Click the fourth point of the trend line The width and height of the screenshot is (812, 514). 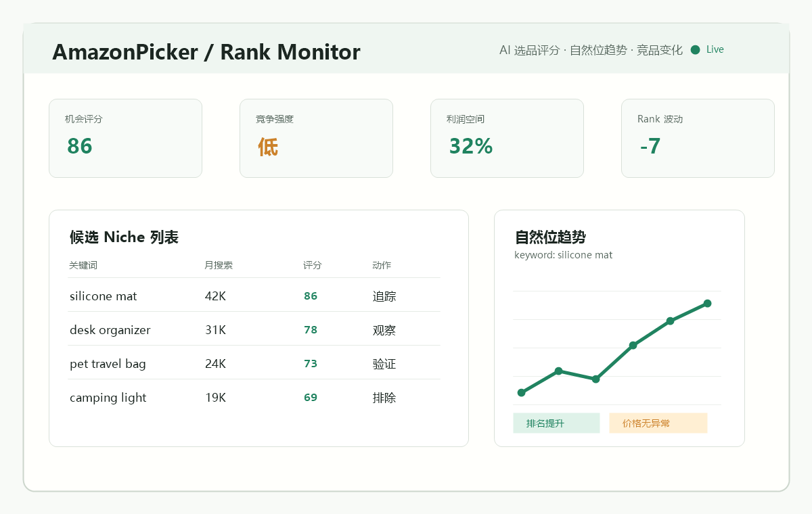click(x=633, y=345)
